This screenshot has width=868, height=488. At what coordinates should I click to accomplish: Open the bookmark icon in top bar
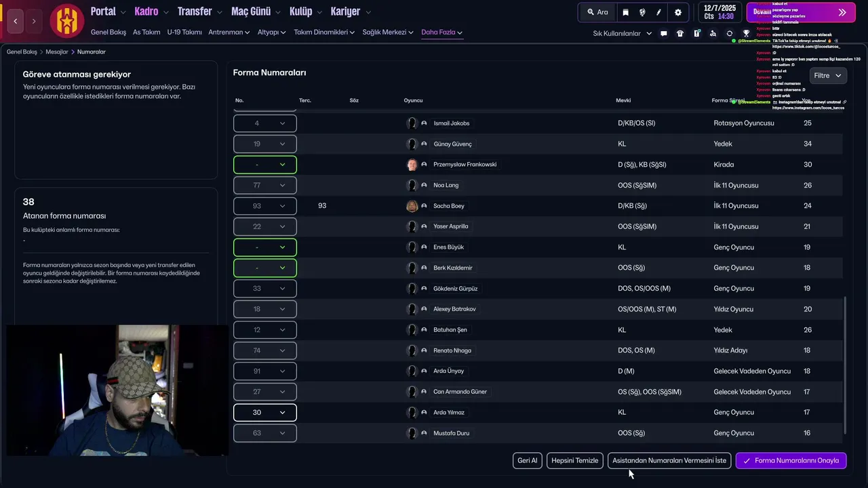pos(625,12)
